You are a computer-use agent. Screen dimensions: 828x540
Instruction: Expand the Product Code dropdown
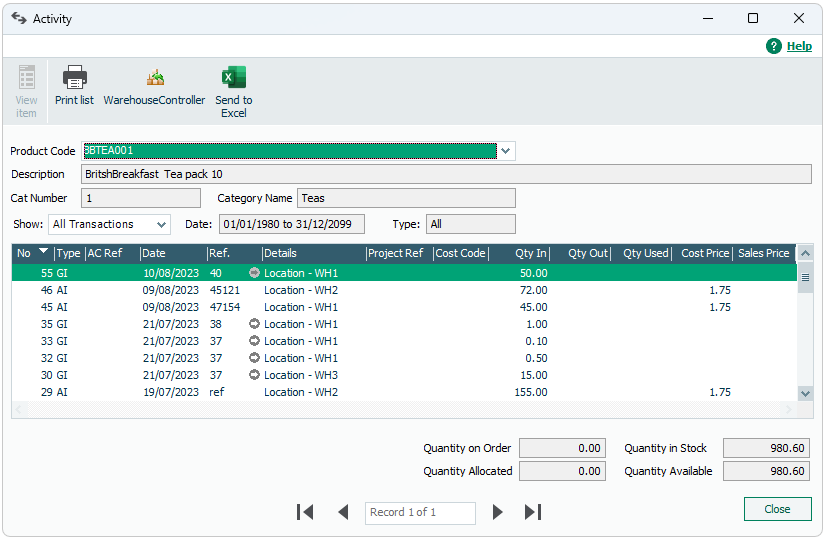click(x=506, y=151)
